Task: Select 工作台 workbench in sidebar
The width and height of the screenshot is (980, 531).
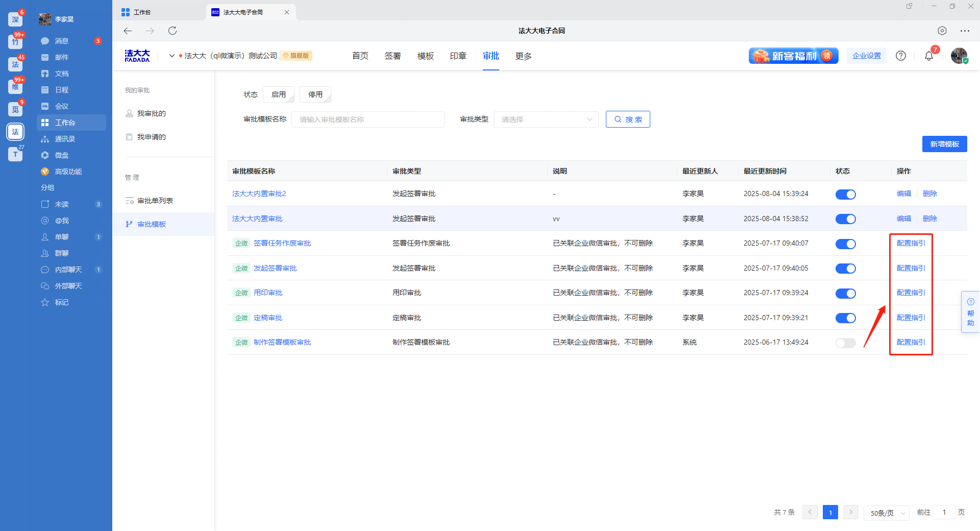Action: click(x=71, y=123)
